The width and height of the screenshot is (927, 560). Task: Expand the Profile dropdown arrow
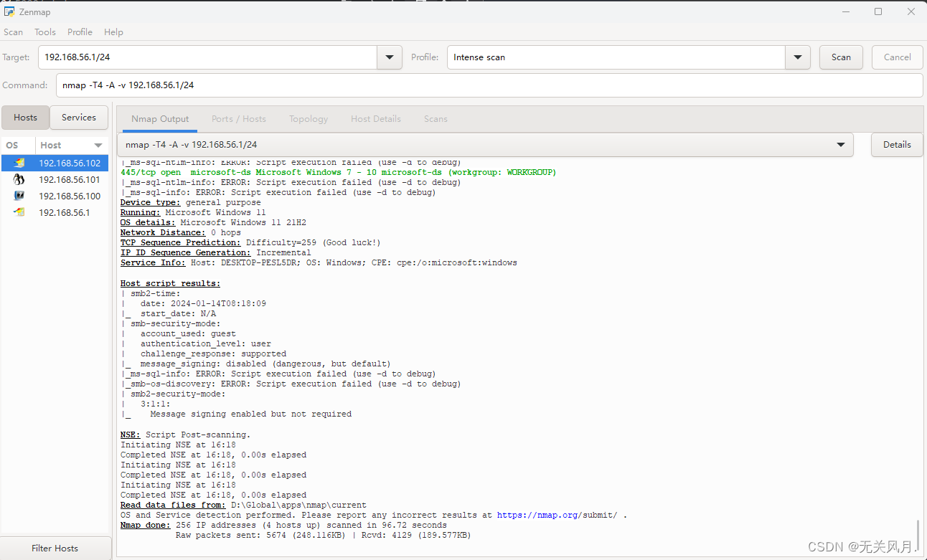tap(798, 57)
